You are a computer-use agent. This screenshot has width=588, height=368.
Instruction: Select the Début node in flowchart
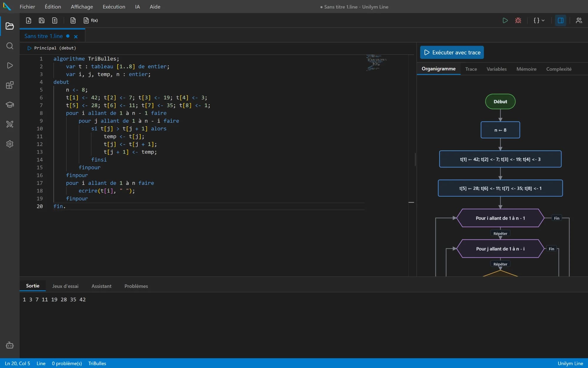pyautogui.click(x=500, y=102)
